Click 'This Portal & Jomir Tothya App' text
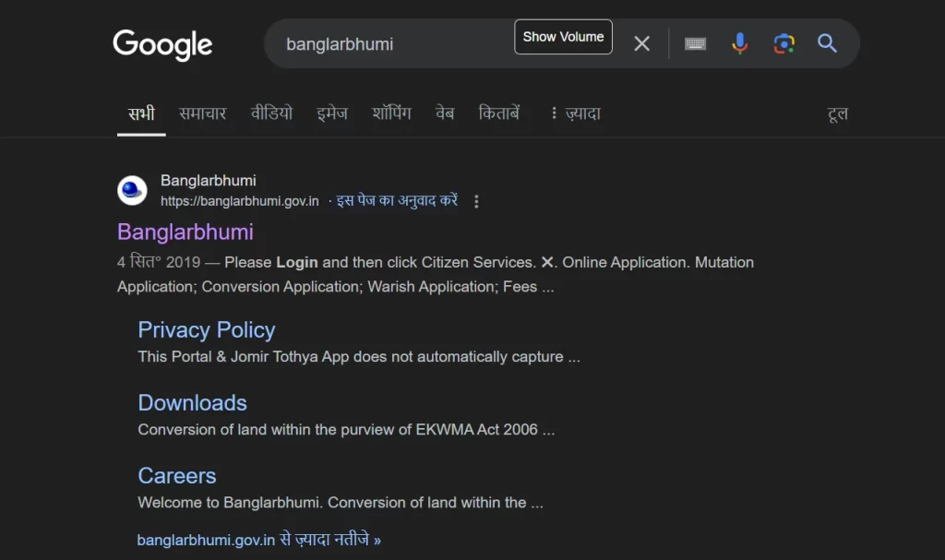 [359, 357]
